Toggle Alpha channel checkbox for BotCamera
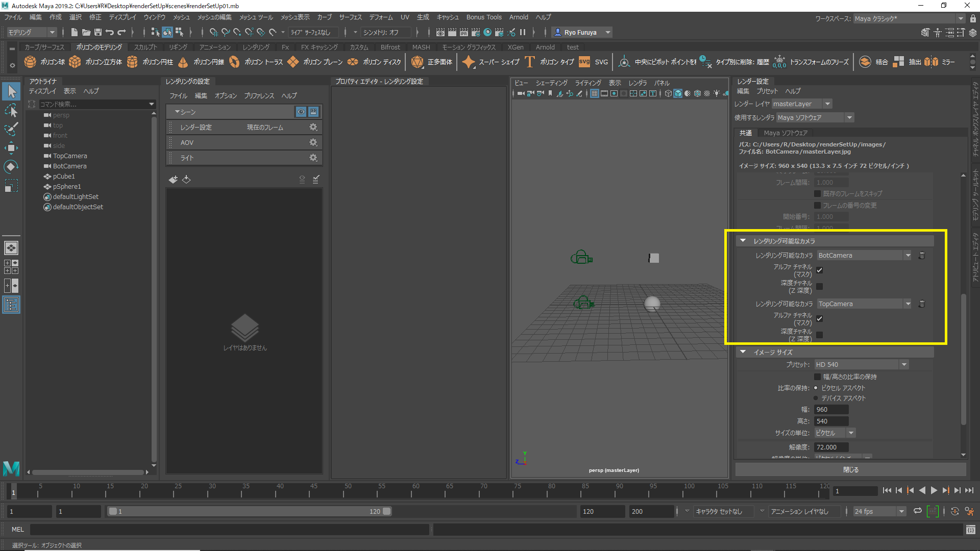The image size is (980, 551). tap(819, 270)
